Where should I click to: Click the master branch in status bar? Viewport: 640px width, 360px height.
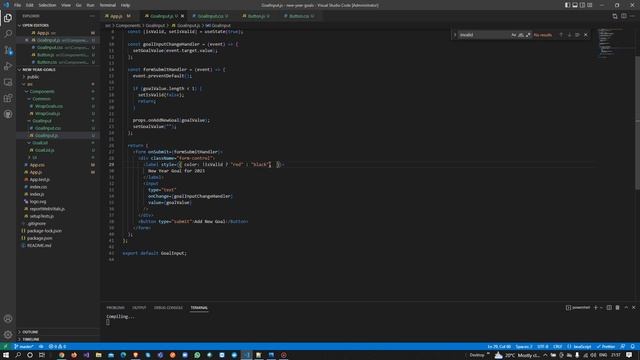click(24, 347)
